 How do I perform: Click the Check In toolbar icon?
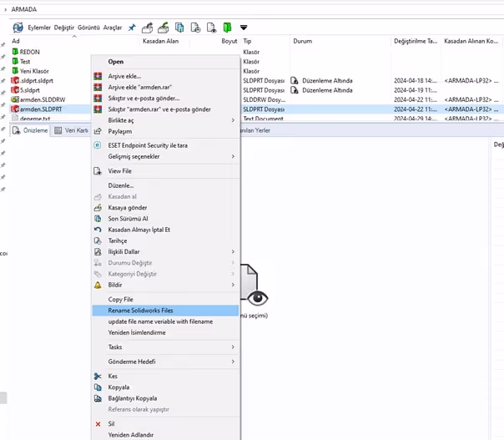click(164, 28)
